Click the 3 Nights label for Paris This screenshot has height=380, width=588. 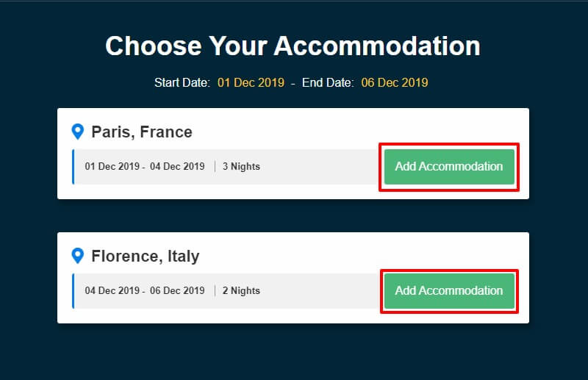click(x=240, y=167)
